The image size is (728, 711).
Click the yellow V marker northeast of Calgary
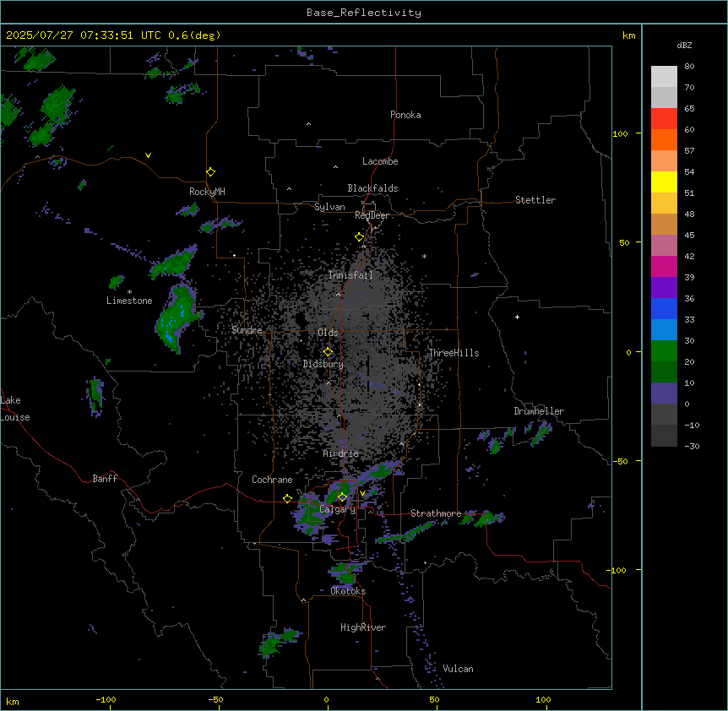point(362,493)
